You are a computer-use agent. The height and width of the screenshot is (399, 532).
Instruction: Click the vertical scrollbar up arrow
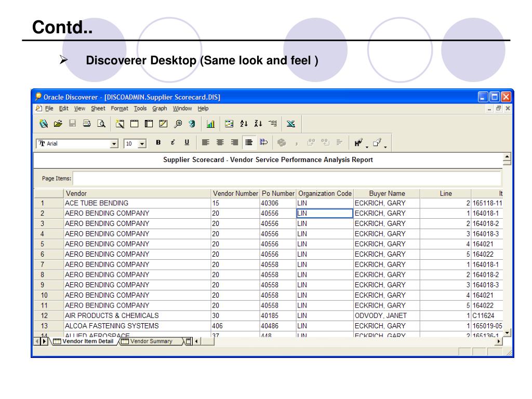pyautogui.click(x=507, y=157)
